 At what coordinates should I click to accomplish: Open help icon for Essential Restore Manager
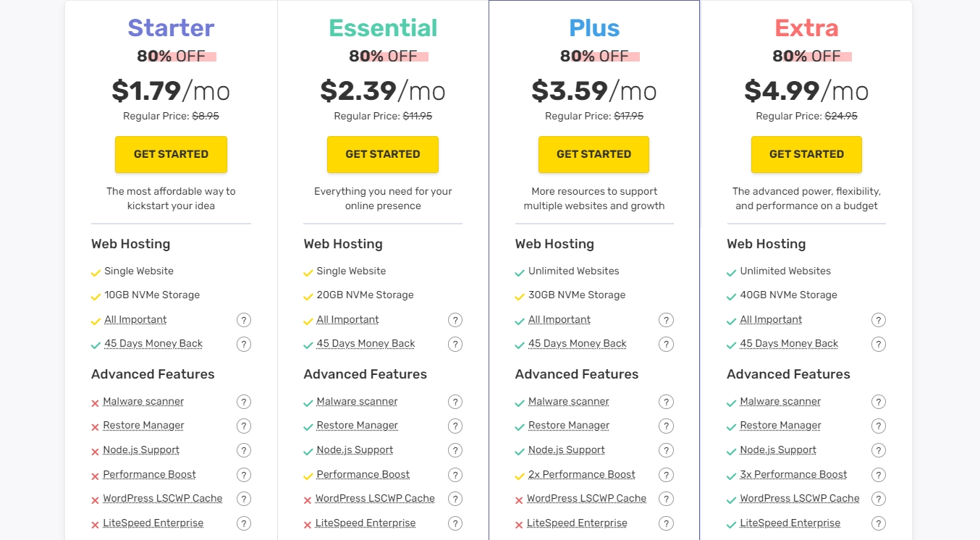(x=455, y=426)
